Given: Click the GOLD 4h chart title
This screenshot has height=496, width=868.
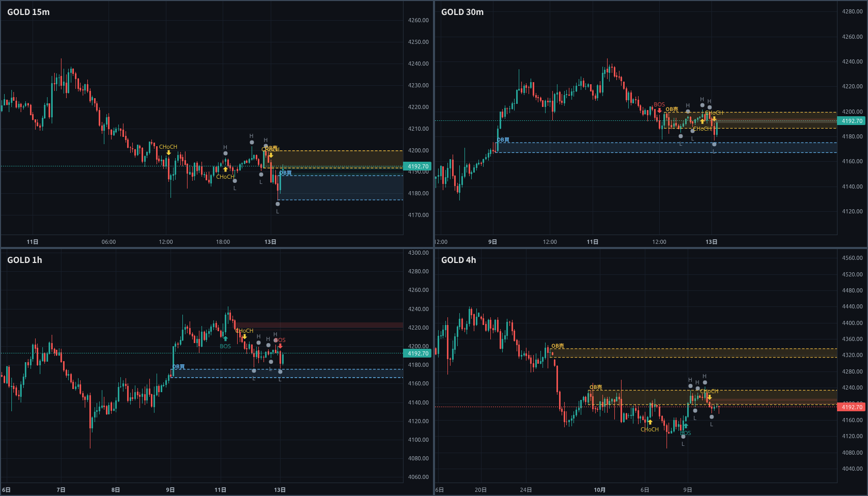Looking at the screenshot, I should (459, 260).
